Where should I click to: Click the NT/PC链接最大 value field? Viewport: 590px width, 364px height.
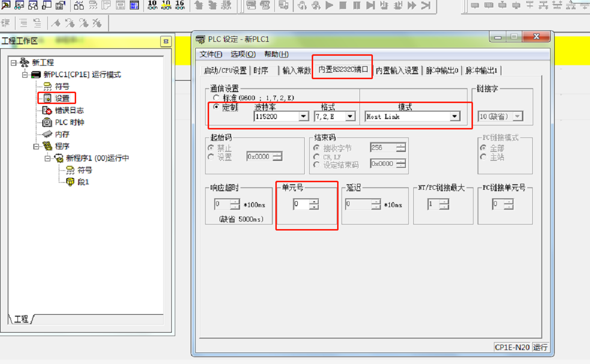tap(433, 204)
